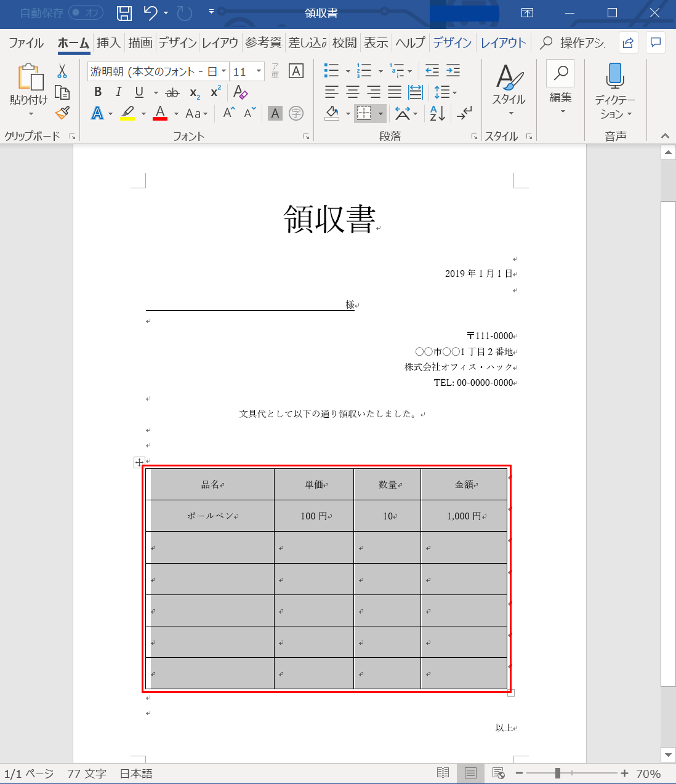Switch to Print Layout view in status bar
Screen dimensions: 676x784
coord(470,774)
